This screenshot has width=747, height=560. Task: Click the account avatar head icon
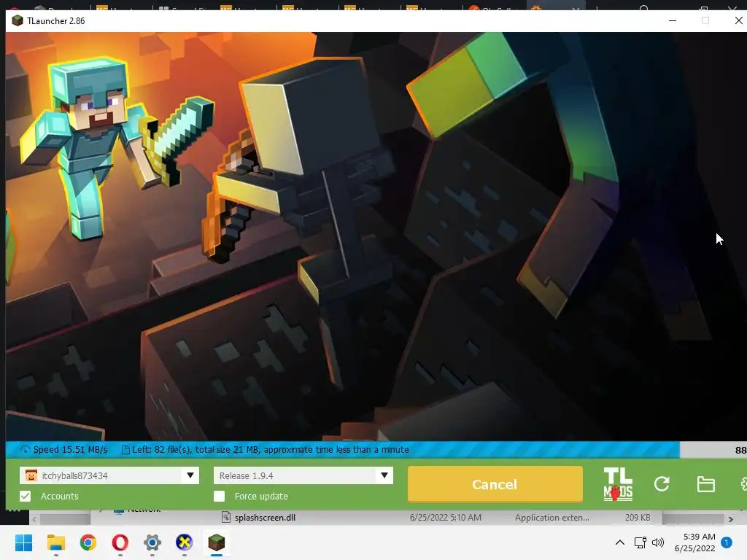(x=31, y=475)
